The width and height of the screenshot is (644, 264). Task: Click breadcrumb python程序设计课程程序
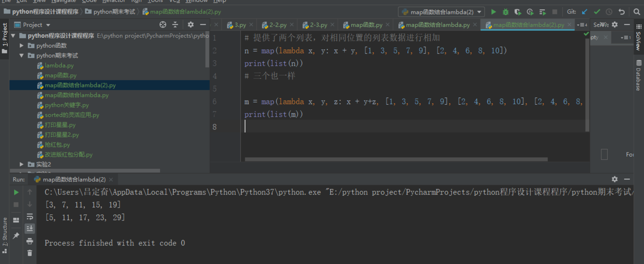41,11
